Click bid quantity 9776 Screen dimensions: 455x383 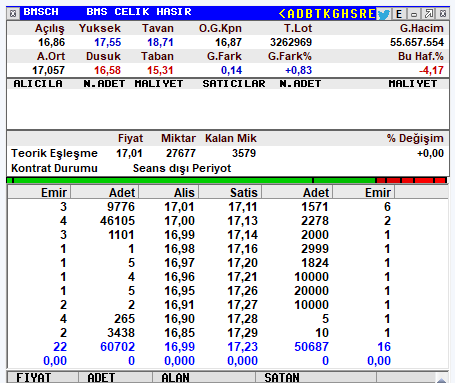[x=121, y=207]
